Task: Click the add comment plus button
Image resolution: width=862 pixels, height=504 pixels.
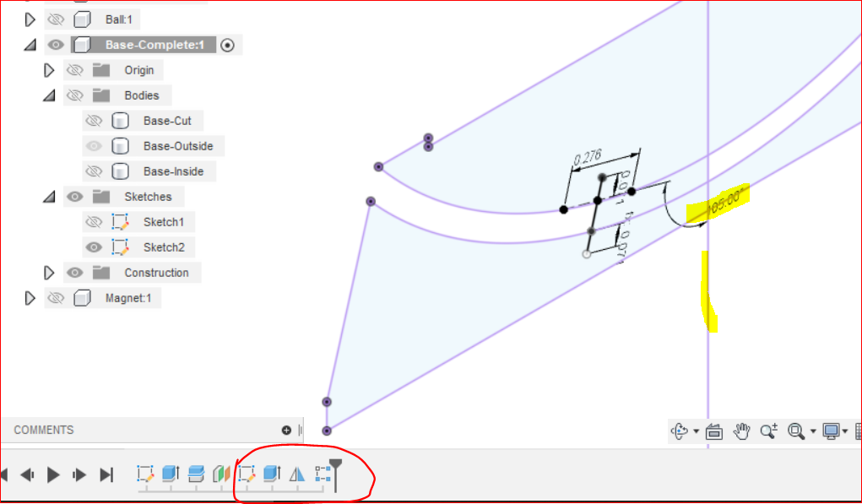Action: (285, 430)
